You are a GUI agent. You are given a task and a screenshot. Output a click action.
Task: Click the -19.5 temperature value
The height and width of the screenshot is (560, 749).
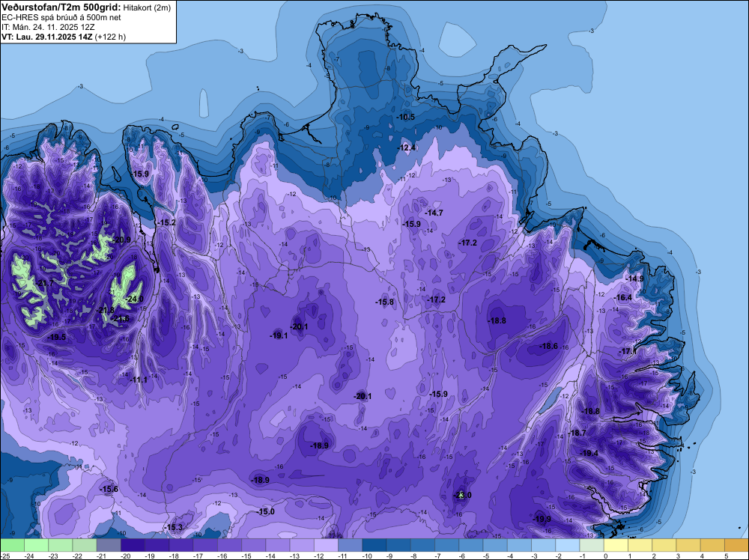[57, 337]
